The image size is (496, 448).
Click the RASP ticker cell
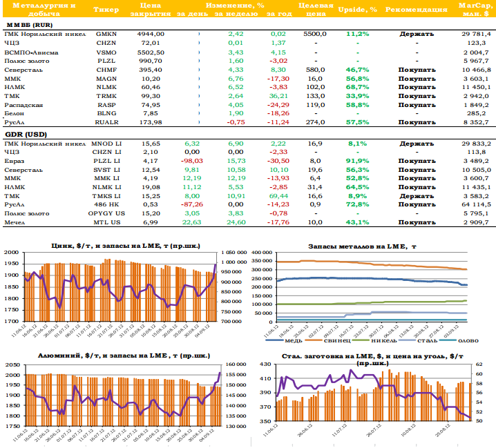coord(106,105)
